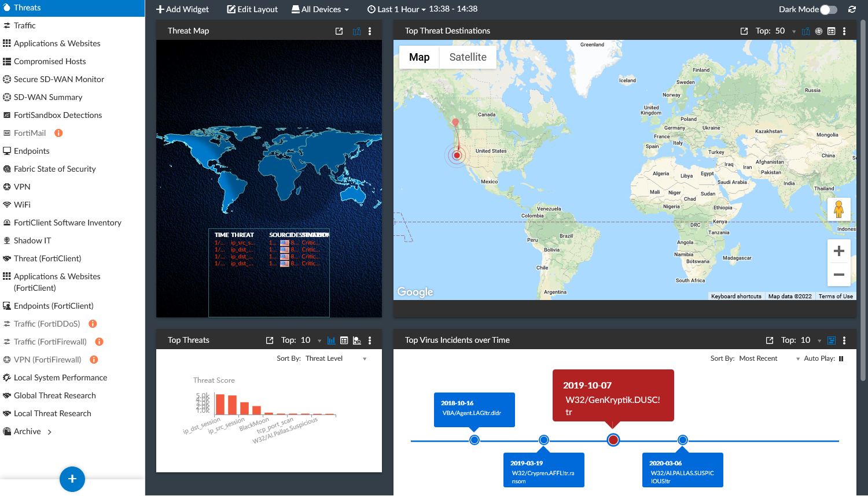
Task: Click the VBA/Agent.LAG!tr.dldr incident card
Action: (x=475, y=410)
